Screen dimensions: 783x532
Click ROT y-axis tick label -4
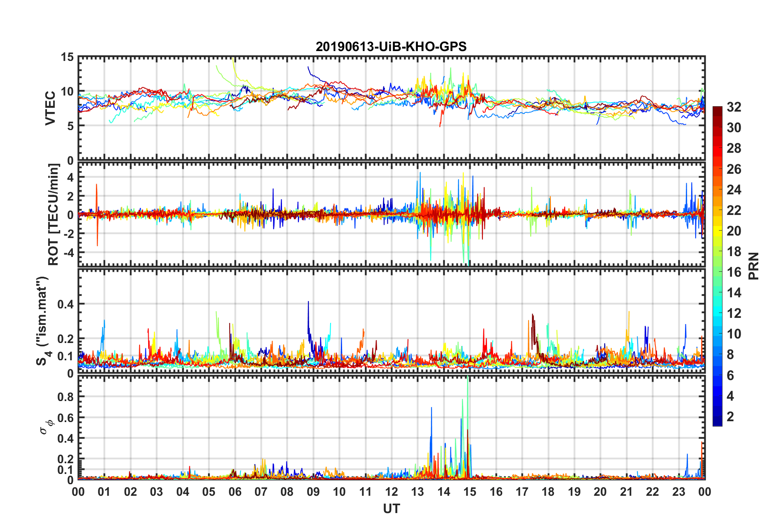pyautogui.click(x=68, y=252)
